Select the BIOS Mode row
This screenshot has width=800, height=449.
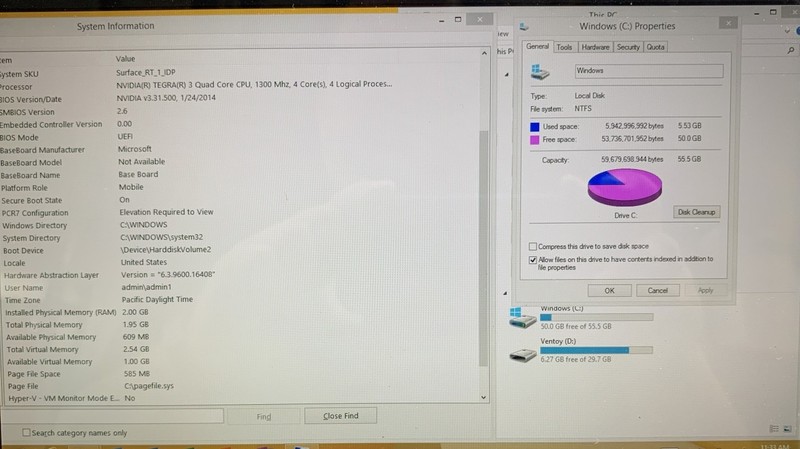(x=240, y=137)
